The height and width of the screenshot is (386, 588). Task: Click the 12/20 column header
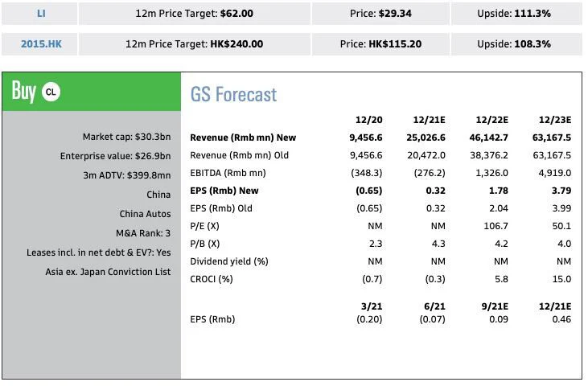[x=368, y=120]
